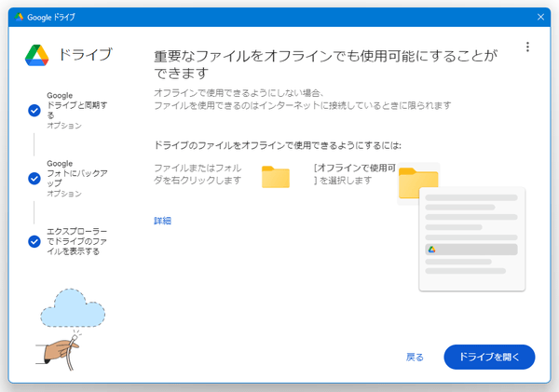Click the cloud and cable illustration

click(71, 330)
